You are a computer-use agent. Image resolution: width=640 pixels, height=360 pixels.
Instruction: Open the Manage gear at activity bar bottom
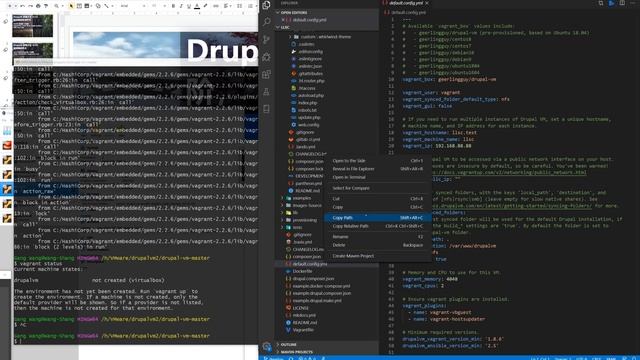pos(267,347)
